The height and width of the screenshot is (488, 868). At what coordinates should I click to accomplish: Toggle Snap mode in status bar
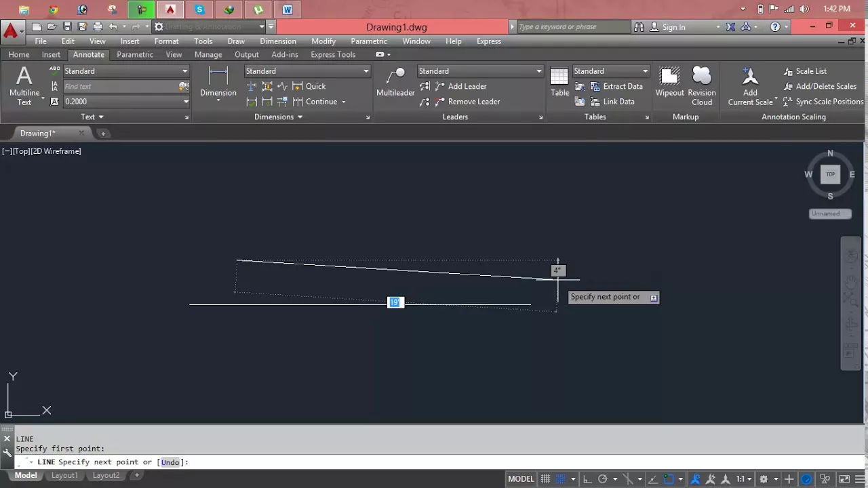[560, 479]
